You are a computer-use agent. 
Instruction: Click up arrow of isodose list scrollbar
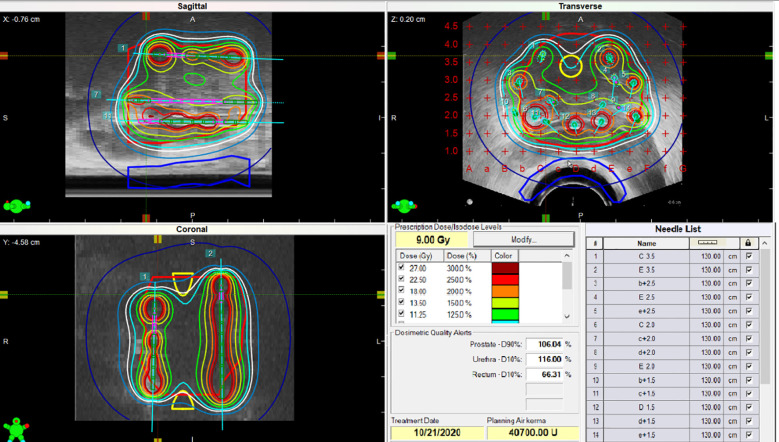coord(567,256)
